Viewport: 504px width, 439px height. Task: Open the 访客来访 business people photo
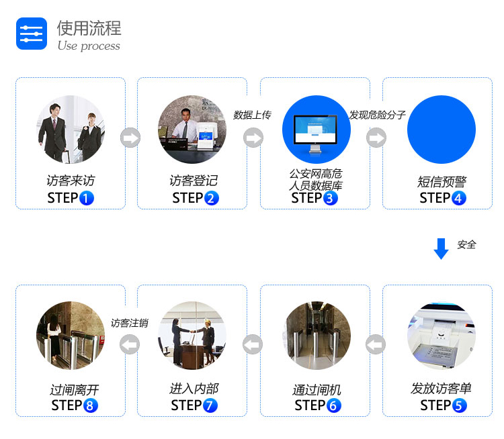click(x=71, y=130)
